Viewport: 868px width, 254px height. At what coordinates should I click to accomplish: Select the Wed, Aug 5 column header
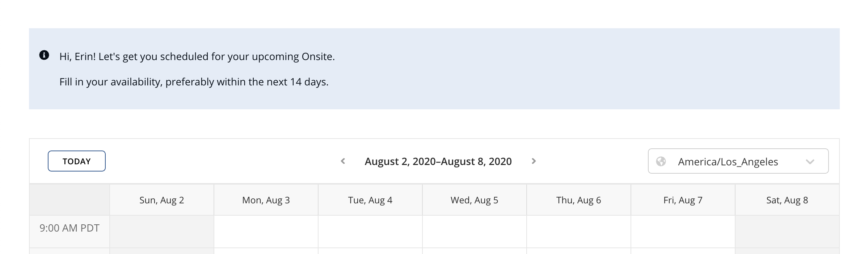click(x=475, y=200)
